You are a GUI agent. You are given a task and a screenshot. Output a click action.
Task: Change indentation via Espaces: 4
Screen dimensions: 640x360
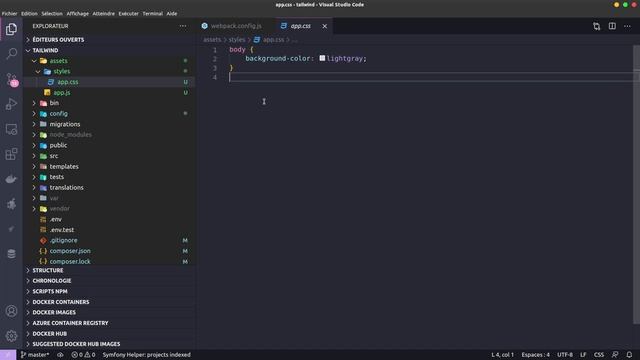pyautogui.click(x=536, y=355)
